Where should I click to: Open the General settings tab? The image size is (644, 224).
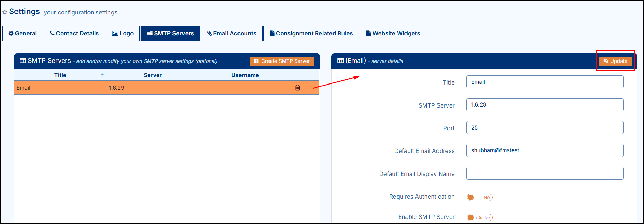(x=23, y=33)
